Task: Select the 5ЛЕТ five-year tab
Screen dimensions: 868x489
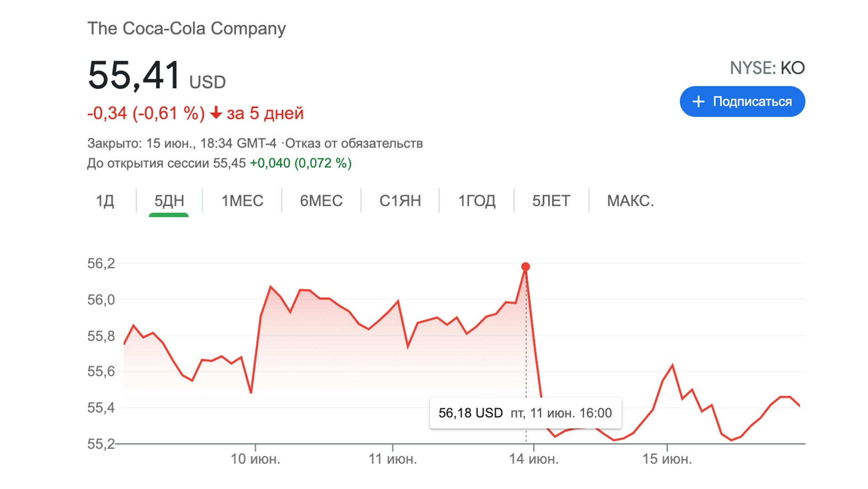Action: click(551, 201)
